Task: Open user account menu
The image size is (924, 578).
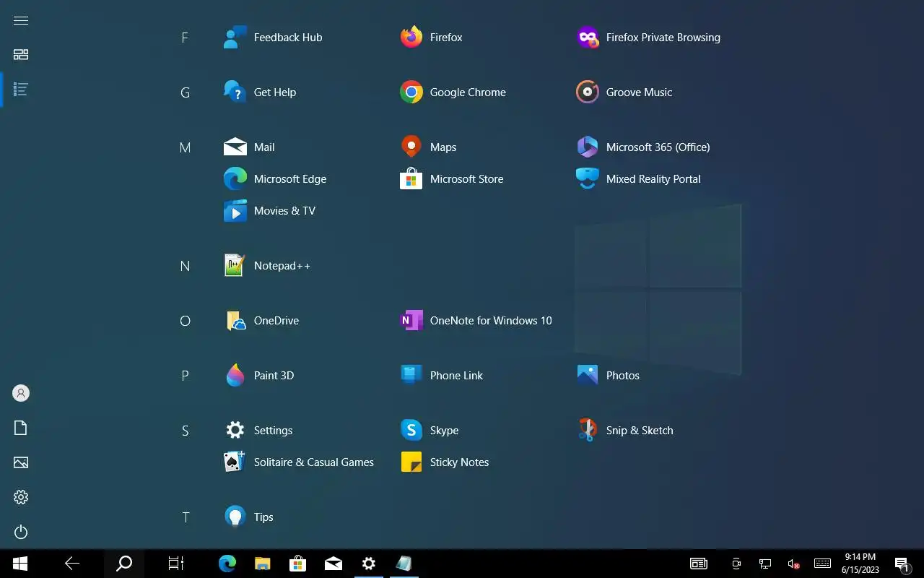Action: click(x=21, y=393)
